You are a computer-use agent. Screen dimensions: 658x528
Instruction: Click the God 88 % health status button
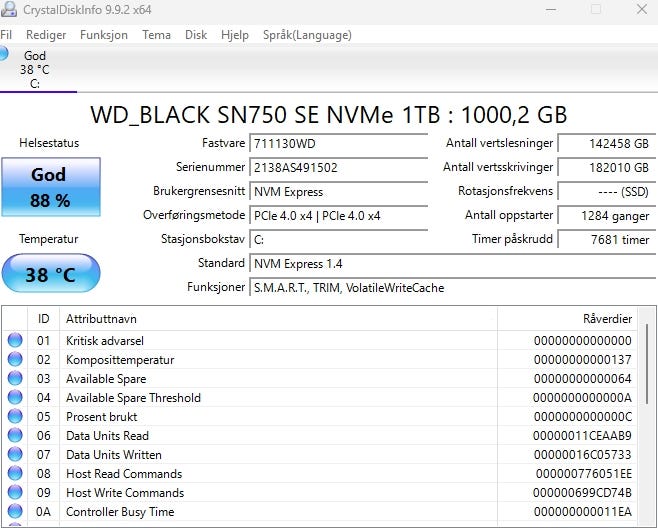pyautogui.click(x=51, y=187)
